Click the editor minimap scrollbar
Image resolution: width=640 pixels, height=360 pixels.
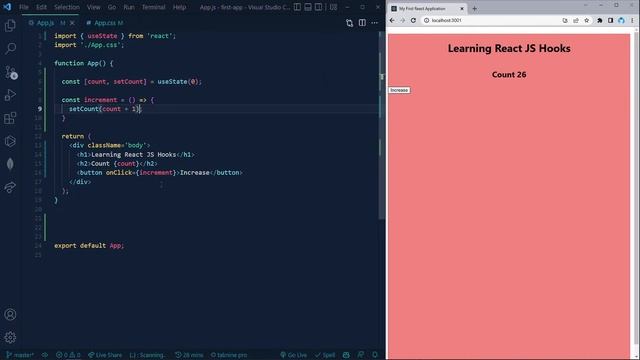point(382,124)
